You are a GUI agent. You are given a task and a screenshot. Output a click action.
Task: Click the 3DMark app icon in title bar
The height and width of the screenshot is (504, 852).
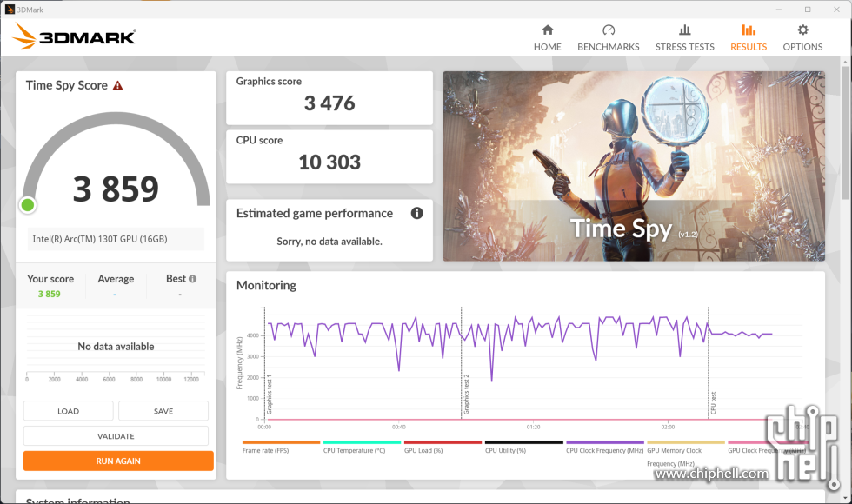[x=10, y=10]
